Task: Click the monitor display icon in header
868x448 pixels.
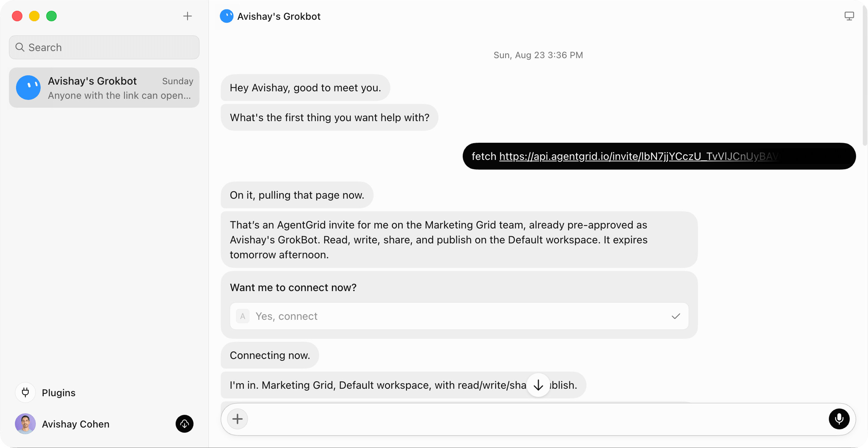Action: [849, 16]
